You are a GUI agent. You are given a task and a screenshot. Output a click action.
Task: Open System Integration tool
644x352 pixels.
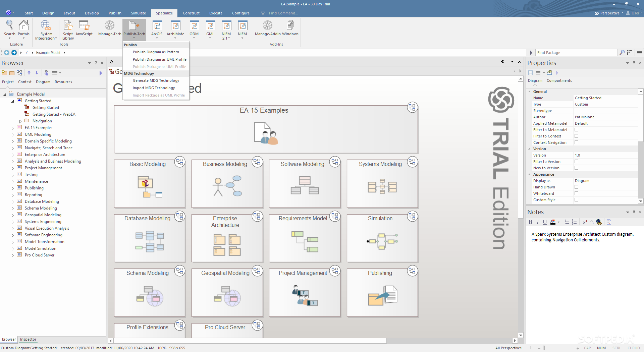[46, 30]
